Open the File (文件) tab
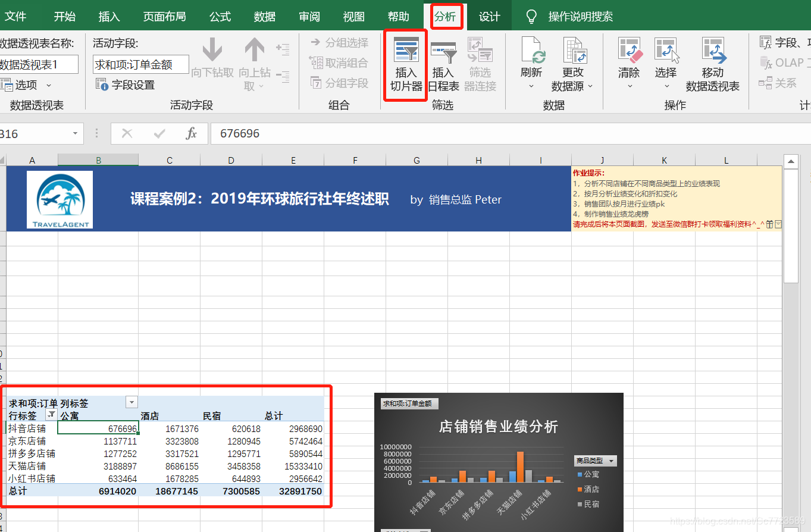Screen dimensions: 811x532 [x=15, y=16]
